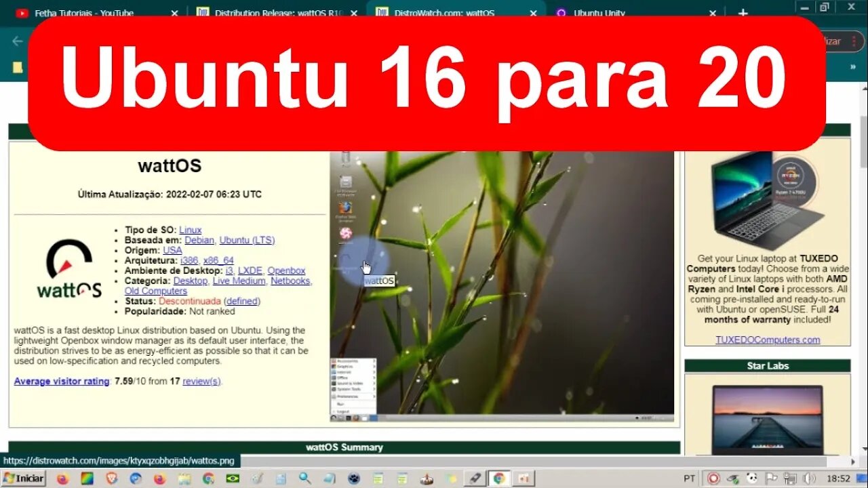Close the Fetha Tutoriais YouTube tab
This screenshot has width=868, height=488.
tap(174, 13)
